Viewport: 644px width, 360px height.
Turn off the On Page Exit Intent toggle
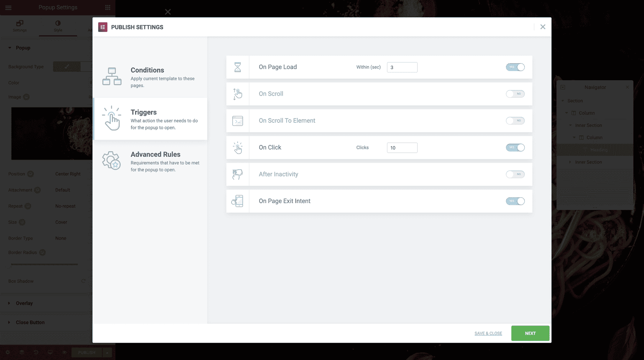point(515,201)
